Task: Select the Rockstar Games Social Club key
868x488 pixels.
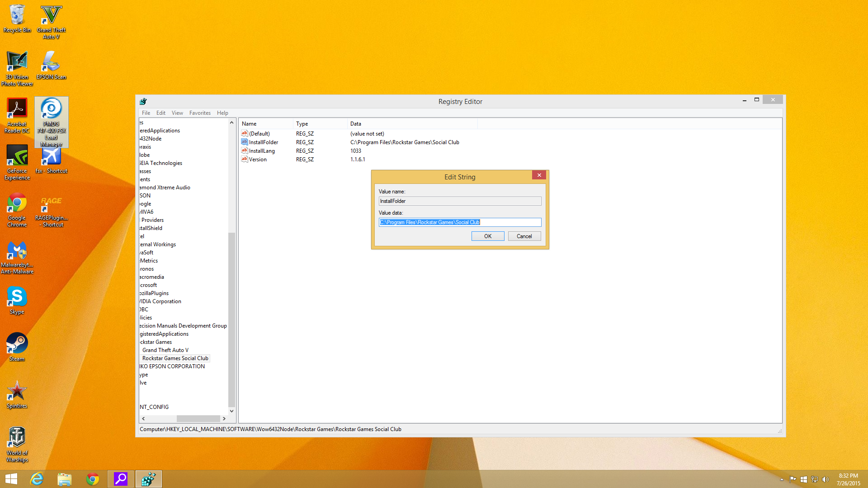Action: click(175, 358)
